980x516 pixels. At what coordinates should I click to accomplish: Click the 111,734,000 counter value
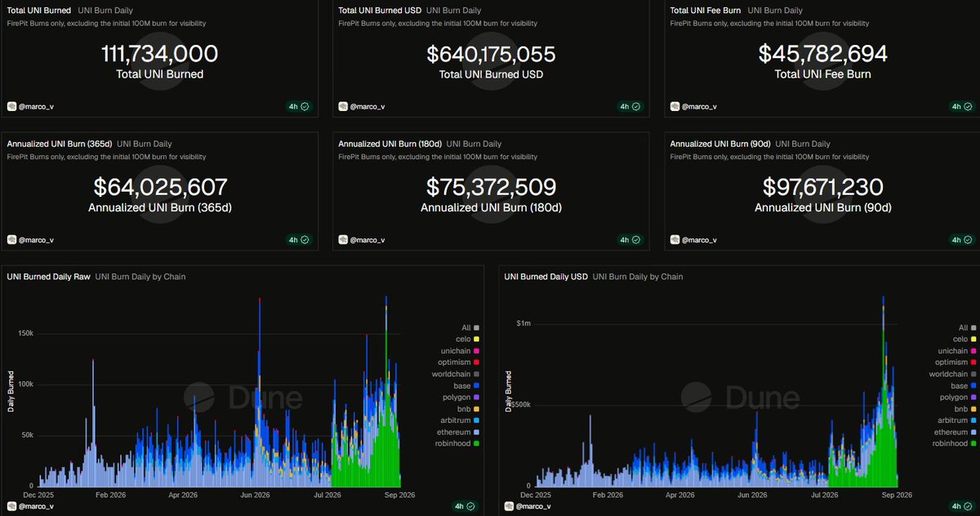[159, 55]
